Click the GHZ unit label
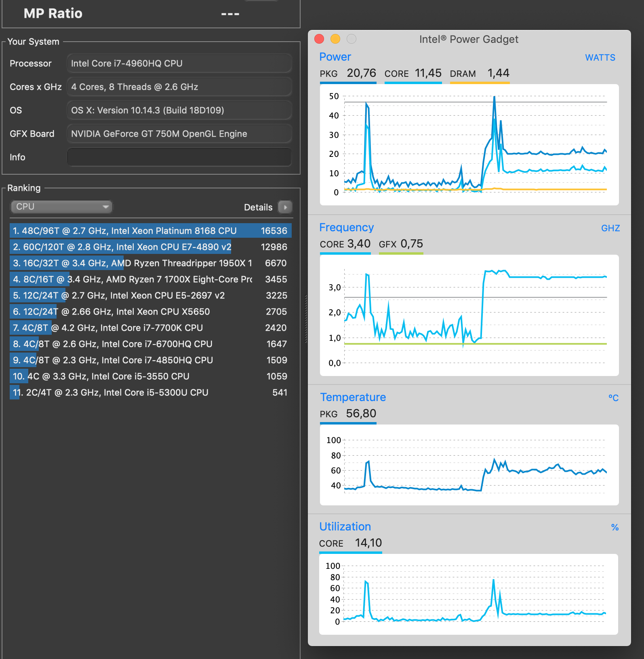 click(610, 228)
